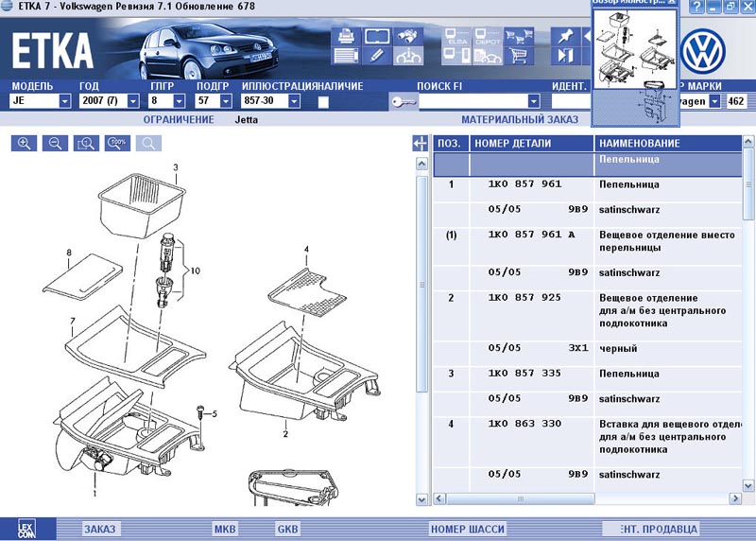The image size is (756, 541).
Task: Select part number 1K0 857 961
Action: click(x=524, y=183)
